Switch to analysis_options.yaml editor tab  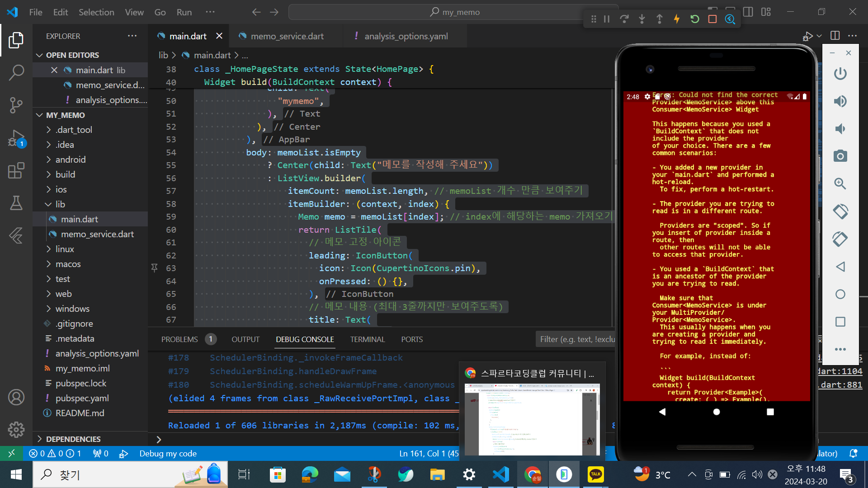405,36
